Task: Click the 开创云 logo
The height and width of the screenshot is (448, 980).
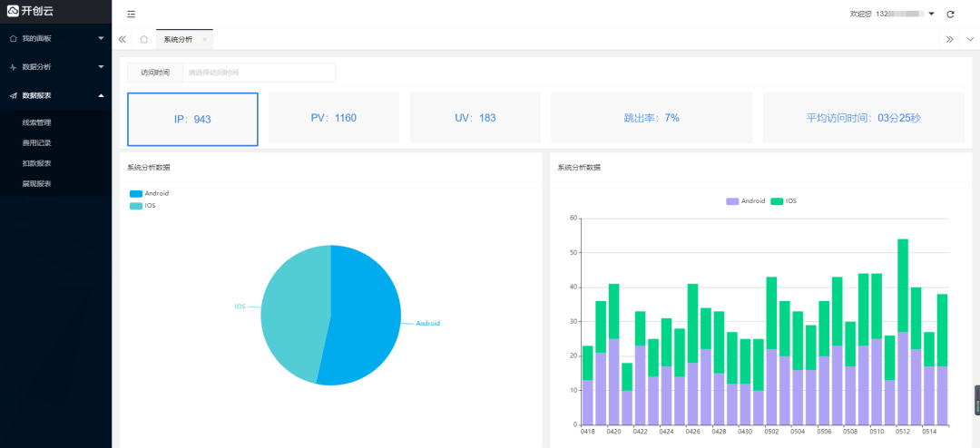Action: (x=33, y=11)
